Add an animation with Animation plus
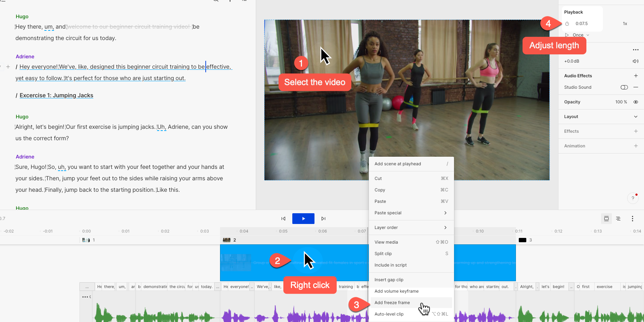Screen dimensions: 644x322 point(636,146)
